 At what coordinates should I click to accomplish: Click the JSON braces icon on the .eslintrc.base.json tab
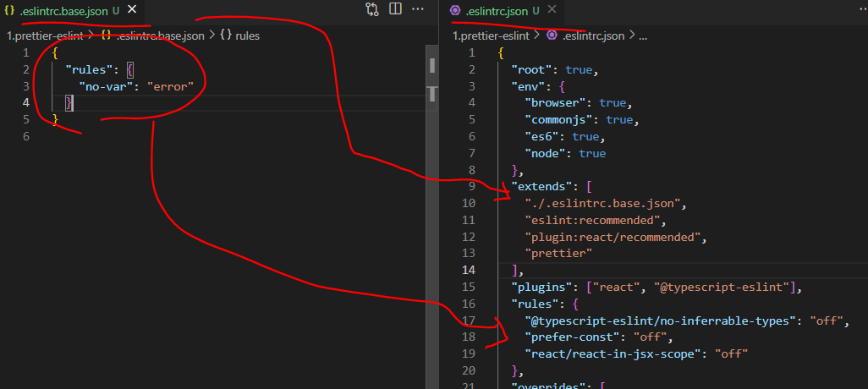9,10
